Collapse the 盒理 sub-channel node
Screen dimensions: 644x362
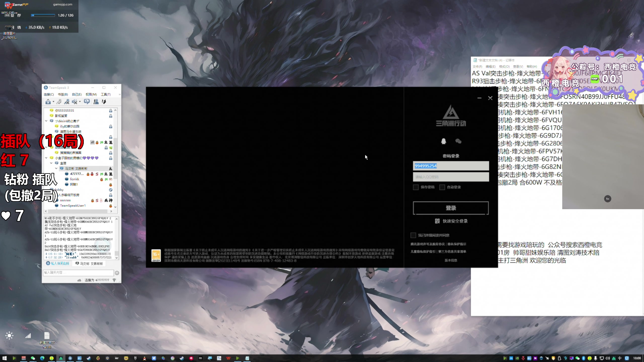click(x=51, y=163)
